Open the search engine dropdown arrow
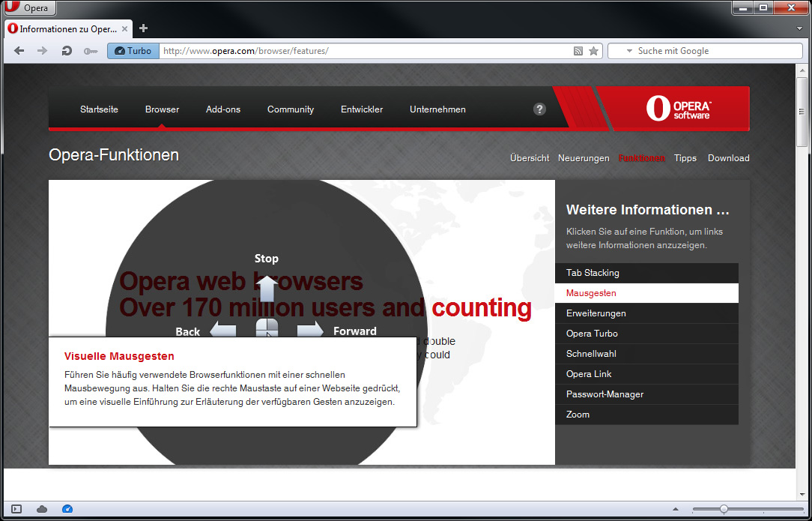The height and width of the screenshot is (521, 812). coord(629,51)
